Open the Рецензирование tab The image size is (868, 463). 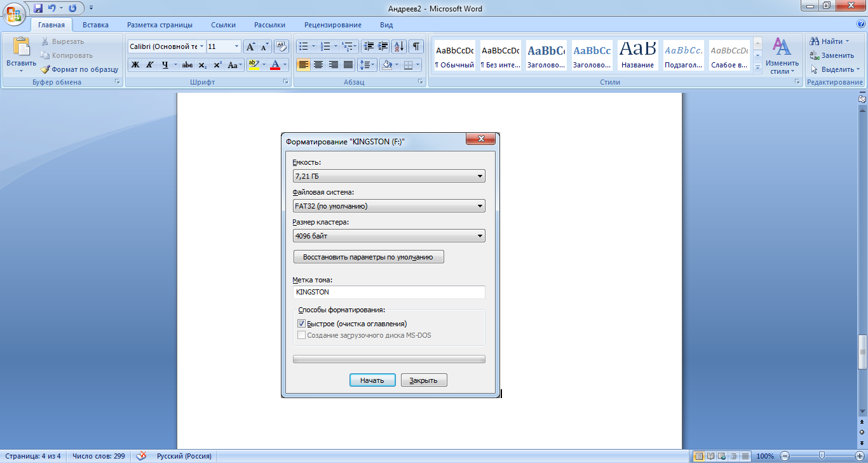point(333,25)
